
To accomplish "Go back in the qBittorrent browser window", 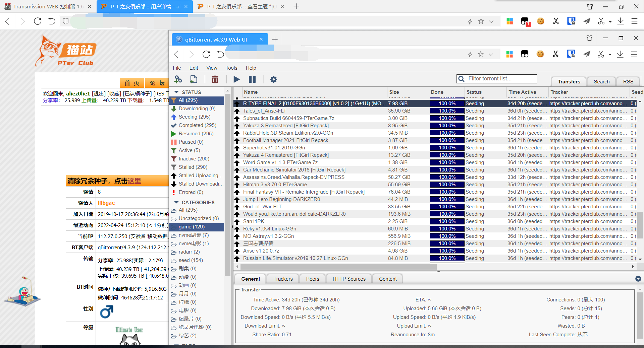I will 176,54.
